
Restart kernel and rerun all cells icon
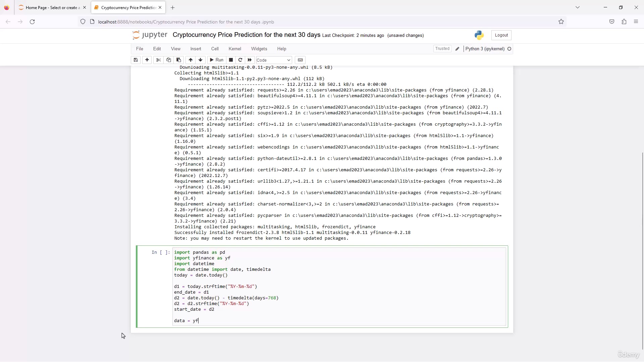[x=250, y=60]
